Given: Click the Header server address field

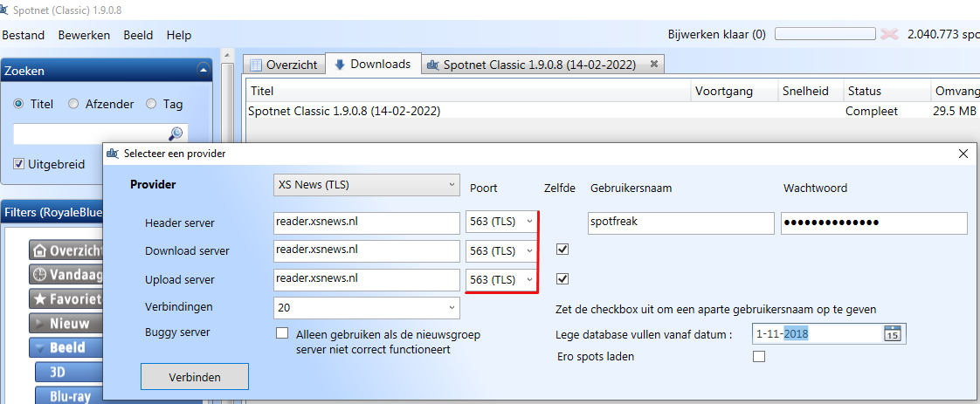Looking at the screenshot, I should (366, 223).
